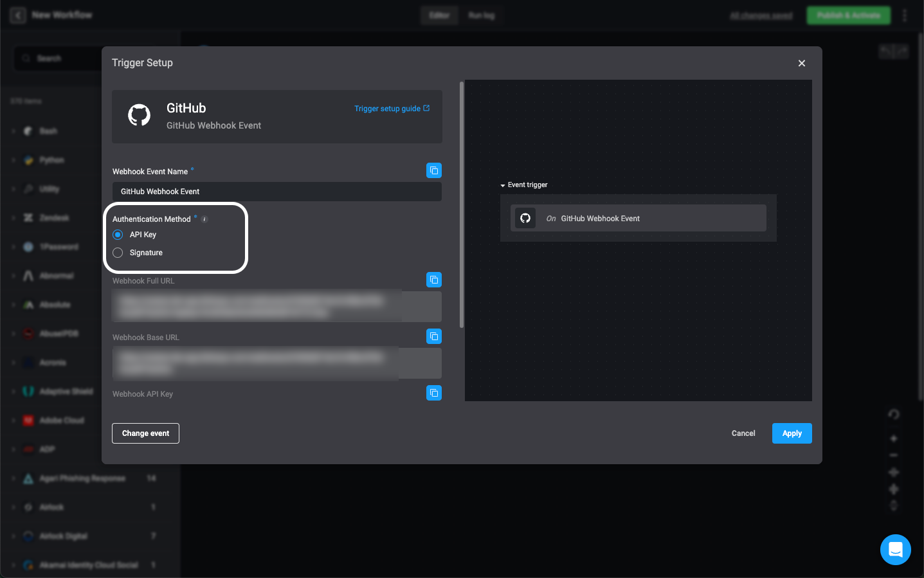
Task: Select the On GitHub Webhook Event node
Action: (639, 218)
